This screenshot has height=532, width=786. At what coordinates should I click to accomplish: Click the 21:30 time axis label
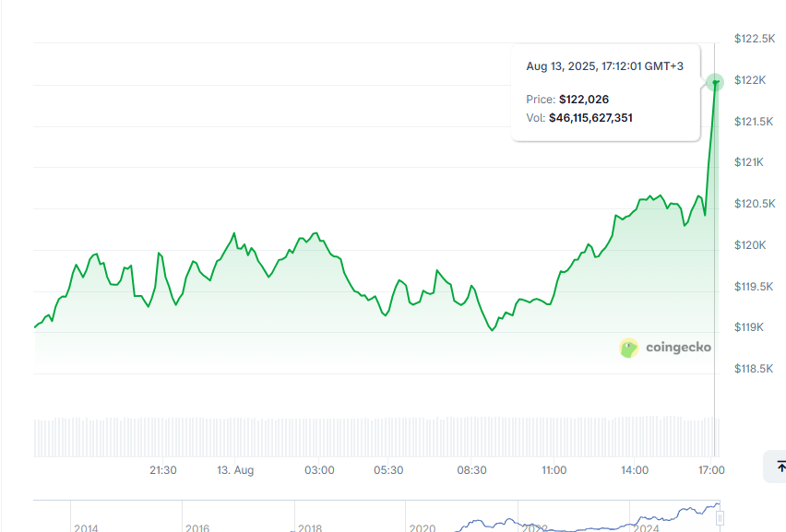(x=163, y=470)
